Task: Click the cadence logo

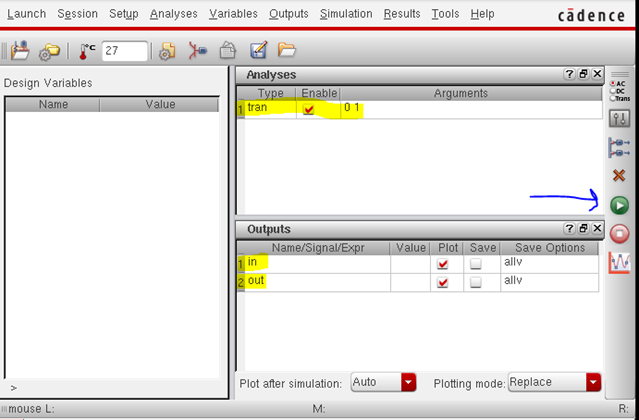Action: coord(591,15)
